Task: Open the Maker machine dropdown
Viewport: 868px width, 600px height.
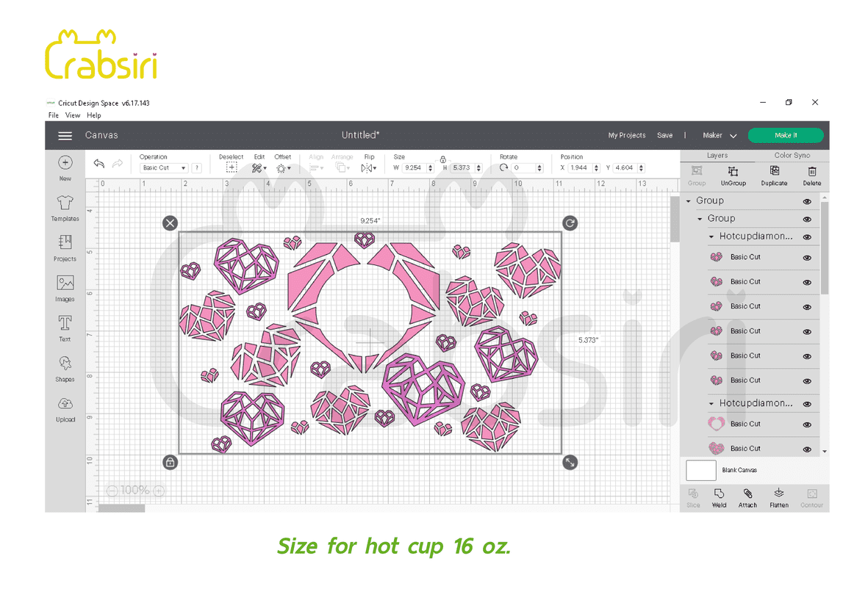Action: pyautogui.click(x=720, y=136)
